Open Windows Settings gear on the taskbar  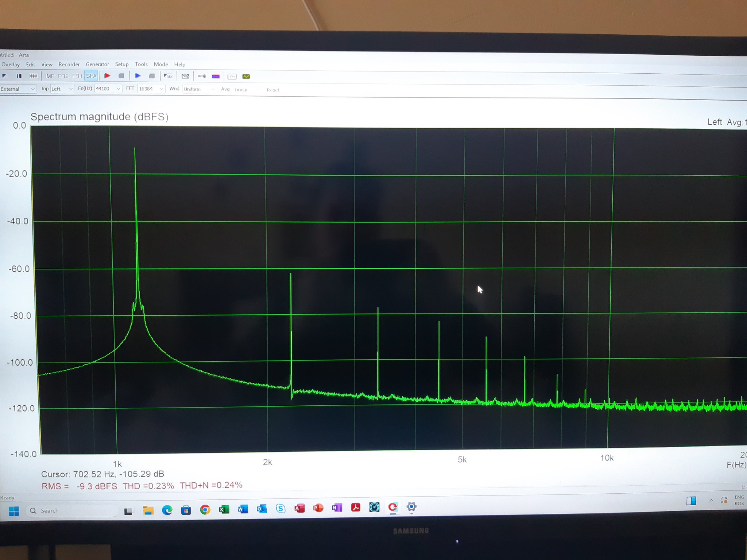(x=411, y=506)
